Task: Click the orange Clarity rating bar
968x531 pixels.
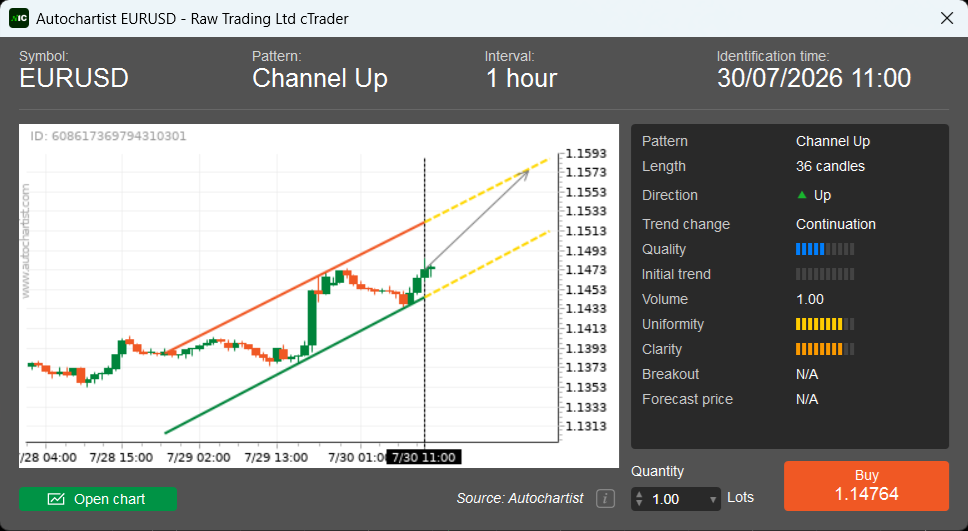Action: coord(825,349)
